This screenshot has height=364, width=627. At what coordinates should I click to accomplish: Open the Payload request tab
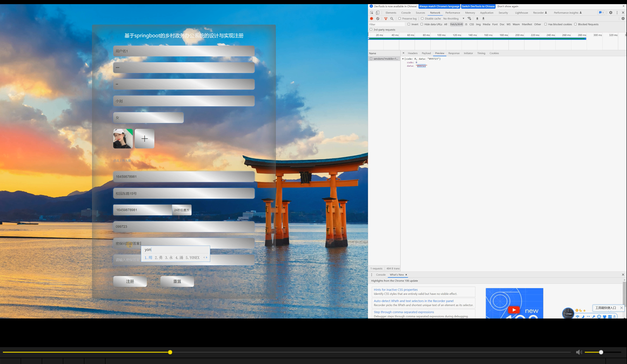coord(426,53)
